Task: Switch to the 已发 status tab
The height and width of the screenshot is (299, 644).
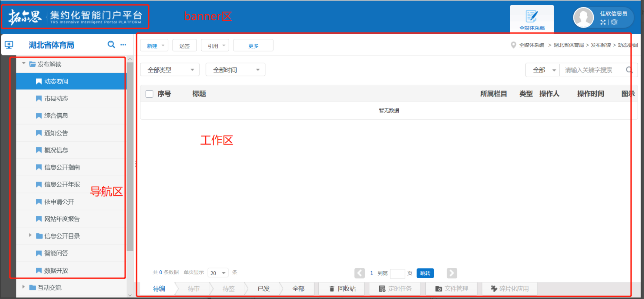Action: [x=264, y=289]
